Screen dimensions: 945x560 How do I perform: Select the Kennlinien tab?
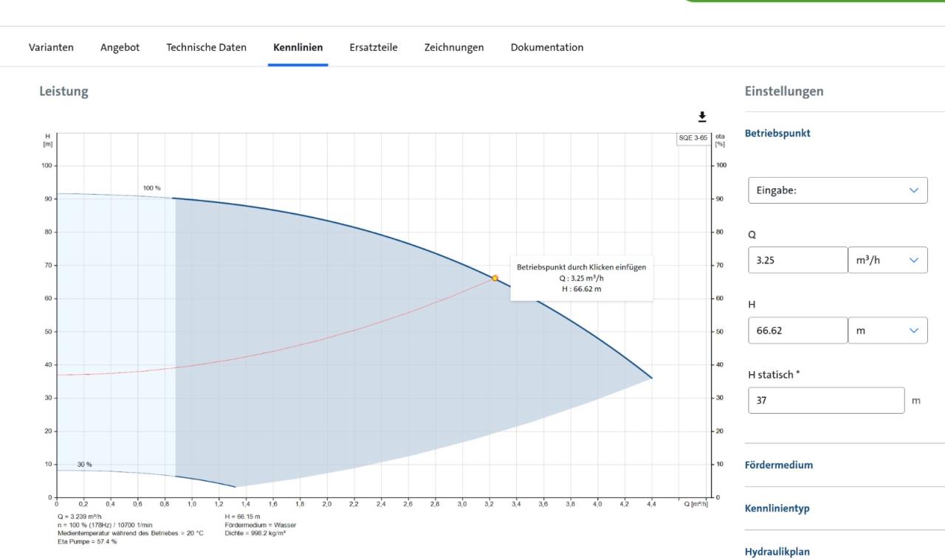[298, 47]
